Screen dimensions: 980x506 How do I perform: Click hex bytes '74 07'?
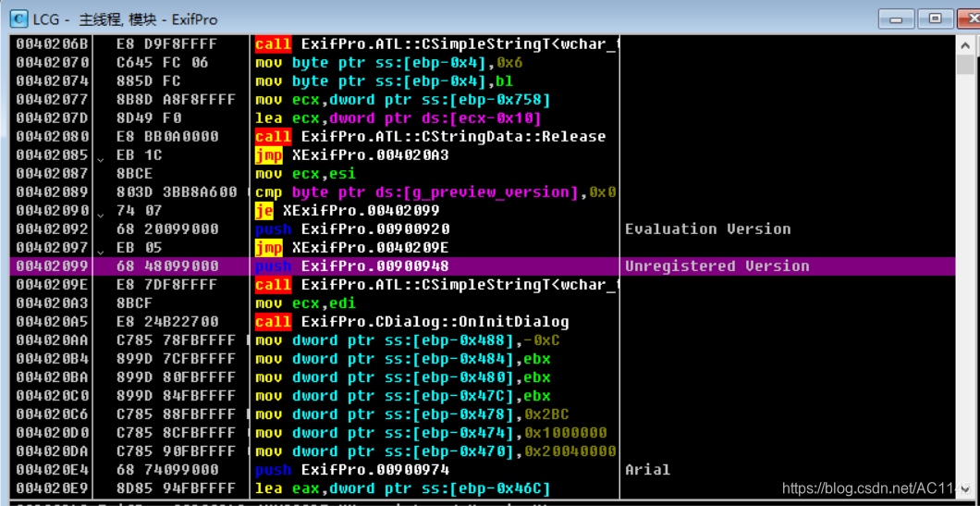(x=139, y=210)
